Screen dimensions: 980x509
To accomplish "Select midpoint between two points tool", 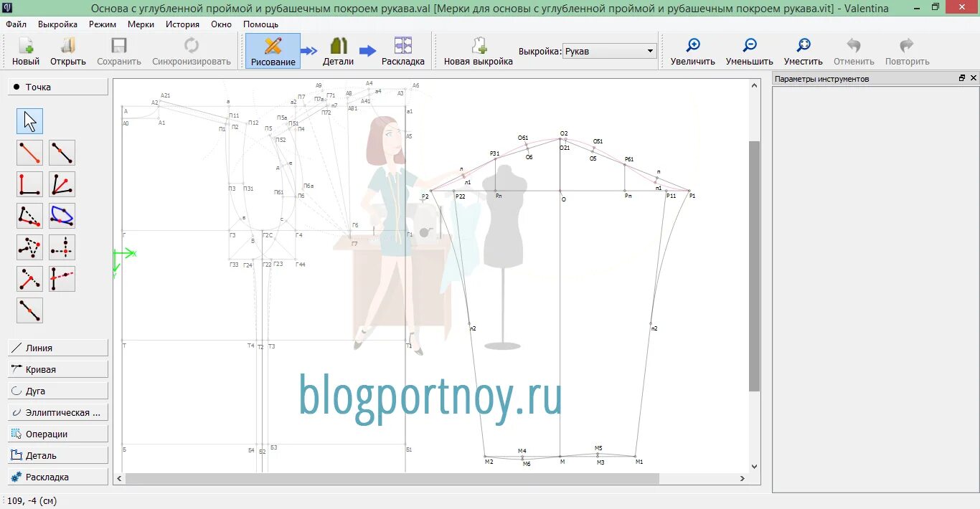I will (x=30, y=310).
